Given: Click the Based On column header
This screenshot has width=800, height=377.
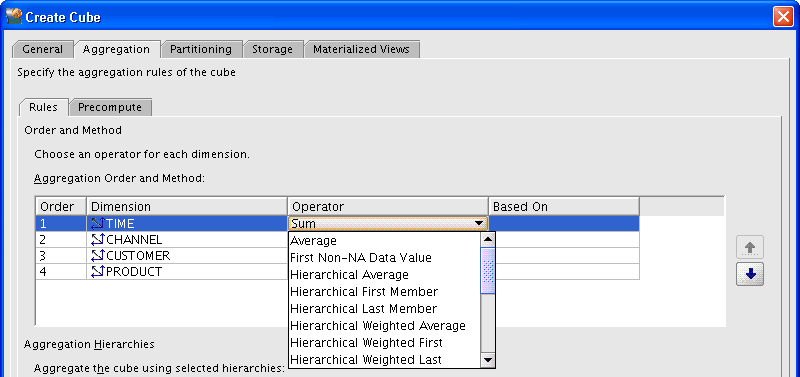Looking at the screenshot, I should click(x=564, y=207).
